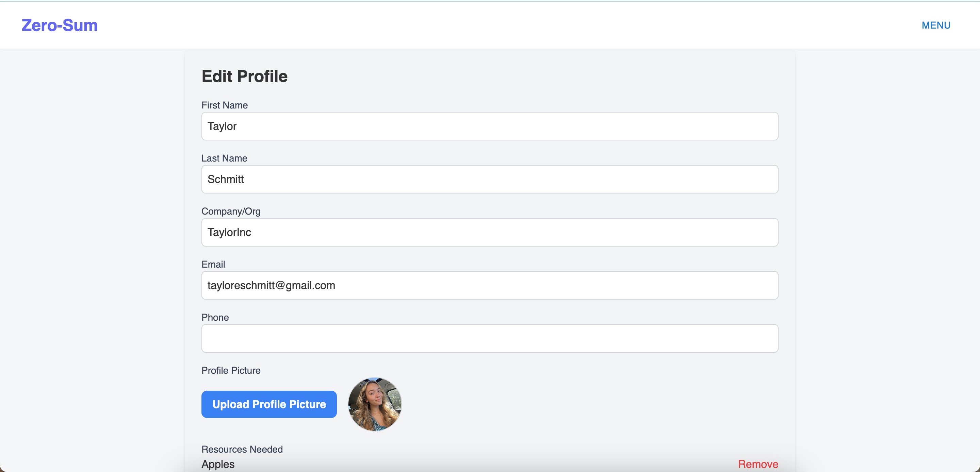Click the Email input containing tayloreschmitt@gmail.com
Image resolution: width=980 pixels, height=472 pixels.
(489, 285)
